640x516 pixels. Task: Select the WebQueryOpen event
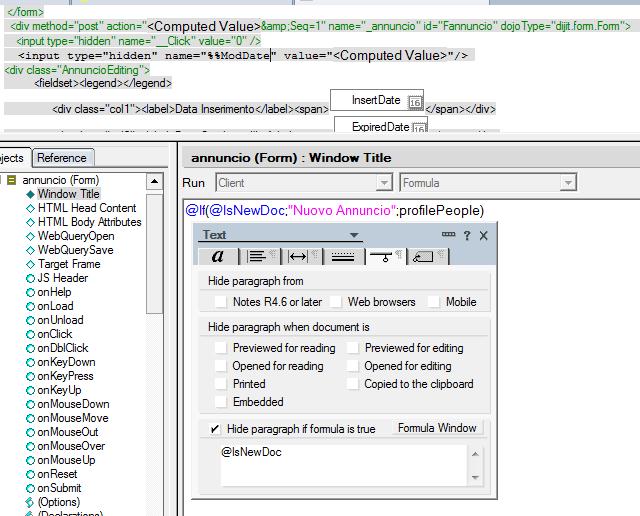pos(76,236)
